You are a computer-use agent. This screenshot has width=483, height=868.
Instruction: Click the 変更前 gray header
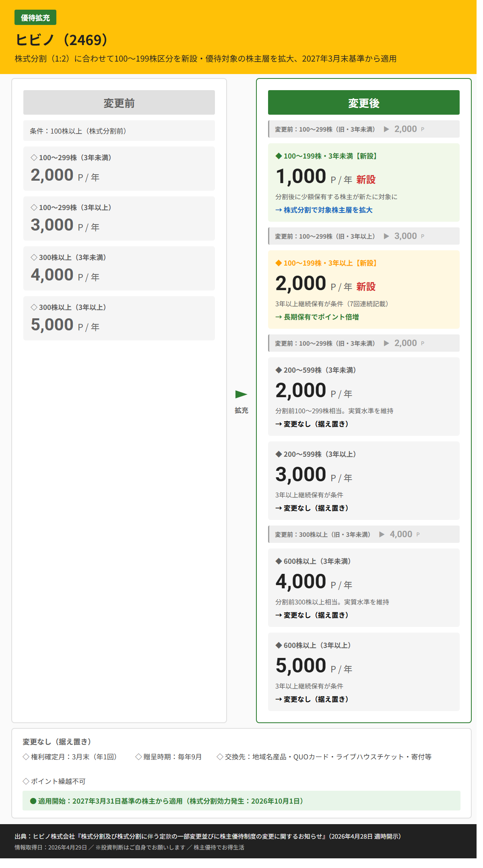tap(119, 103)
